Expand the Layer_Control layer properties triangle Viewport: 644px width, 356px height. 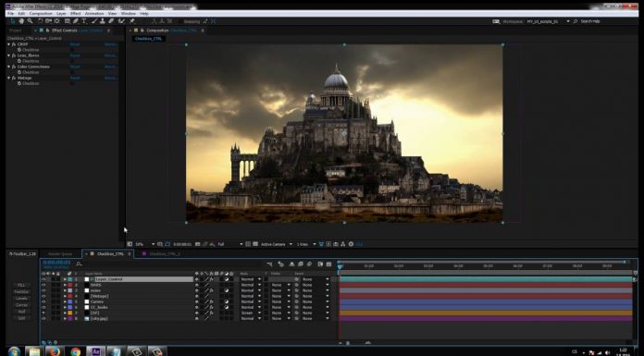(x=65, y=279)
